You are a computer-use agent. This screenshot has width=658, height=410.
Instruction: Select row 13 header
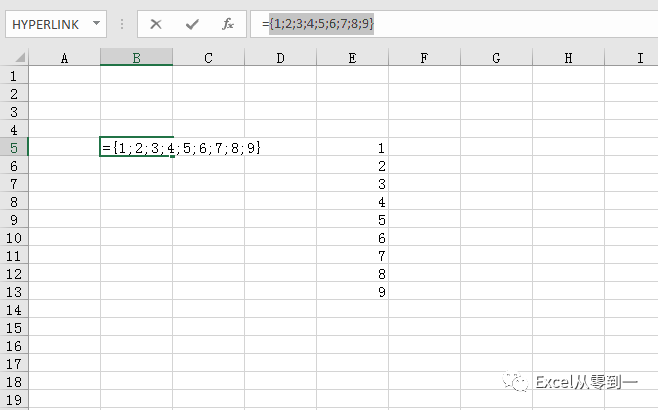point(14,292)
